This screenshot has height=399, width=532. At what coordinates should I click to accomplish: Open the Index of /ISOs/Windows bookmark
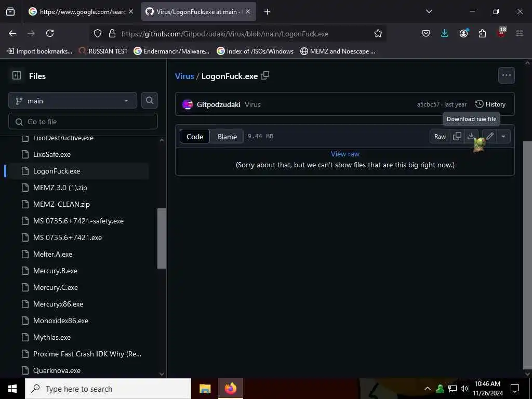(x=255, y=51)
